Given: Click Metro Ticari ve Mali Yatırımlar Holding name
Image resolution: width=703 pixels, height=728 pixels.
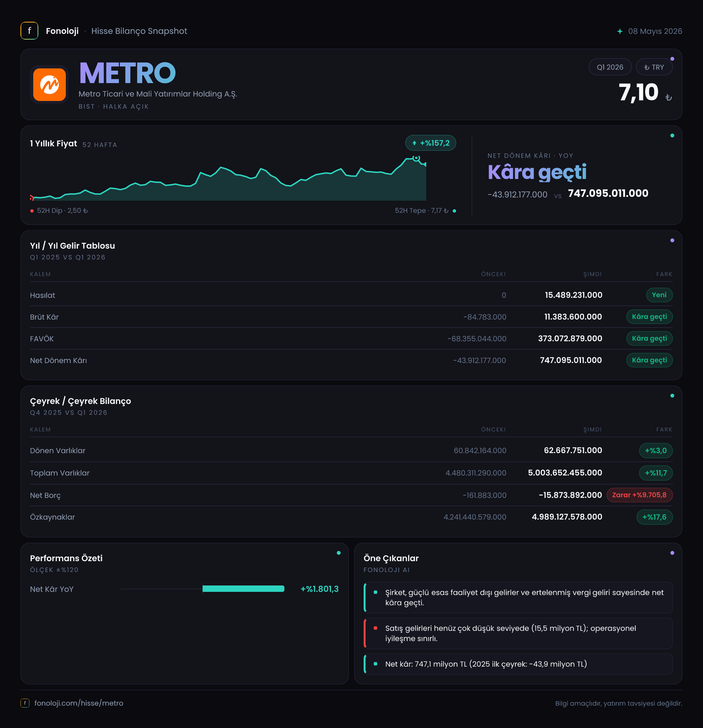Looking at the screenshot, I should 158,94.
